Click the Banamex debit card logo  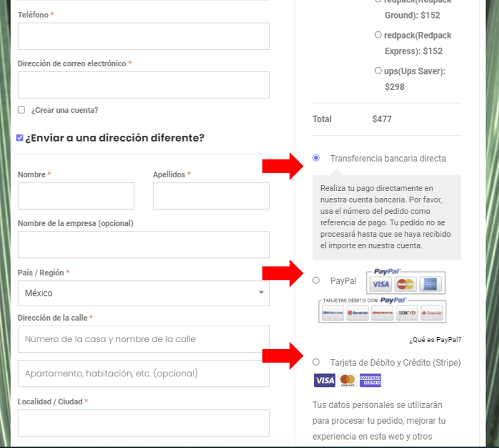[x=358, y=313]
